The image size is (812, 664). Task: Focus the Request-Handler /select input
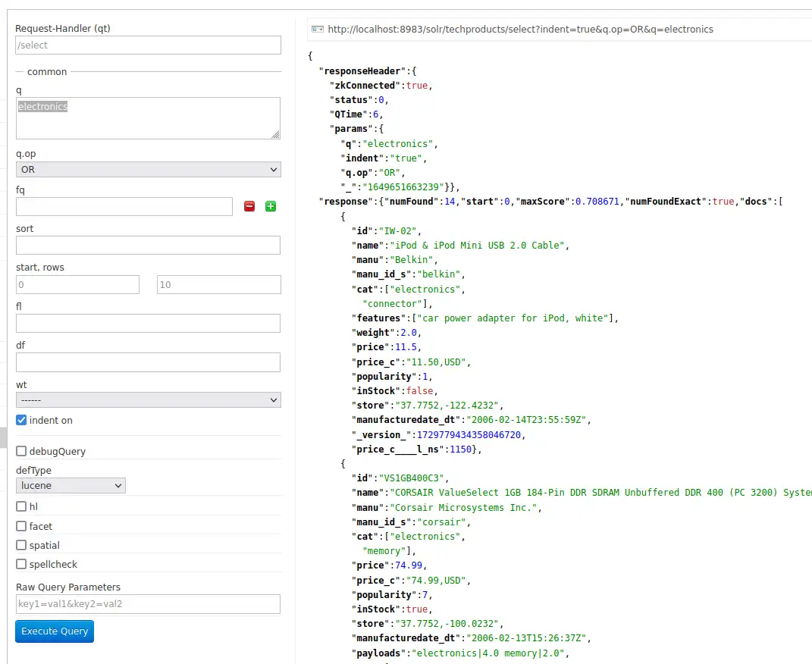click(149, 45)
